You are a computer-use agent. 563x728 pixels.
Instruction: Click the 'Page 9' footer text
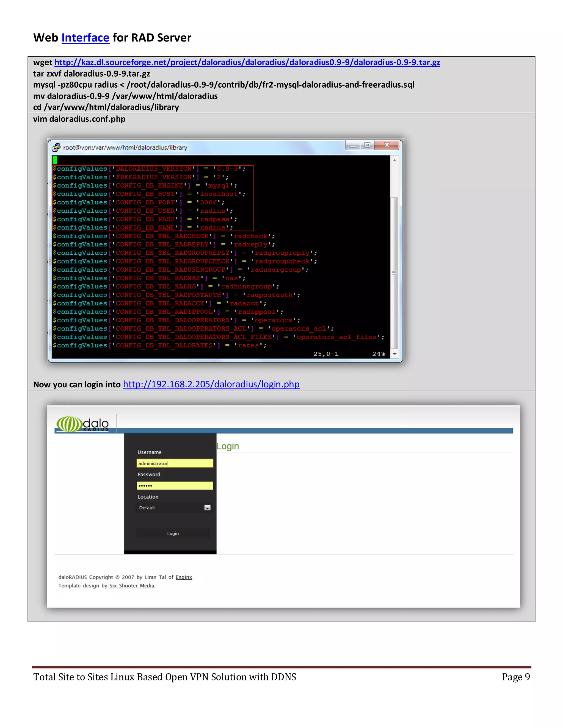tap(516, 677)
